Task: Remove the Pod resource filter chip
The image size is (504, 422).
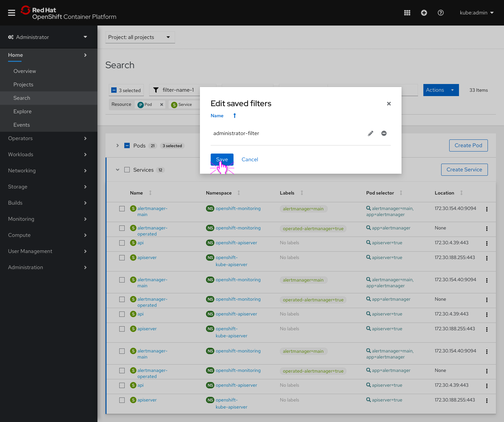Action: coord(162,104)
